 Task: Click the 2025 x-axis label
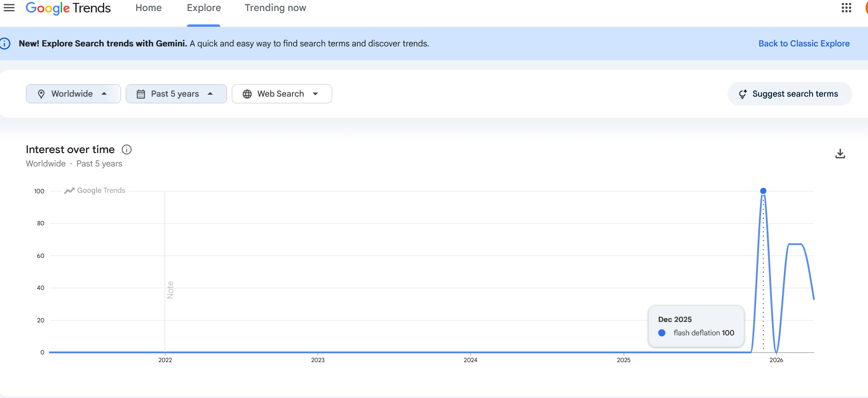tap(624, 360)
